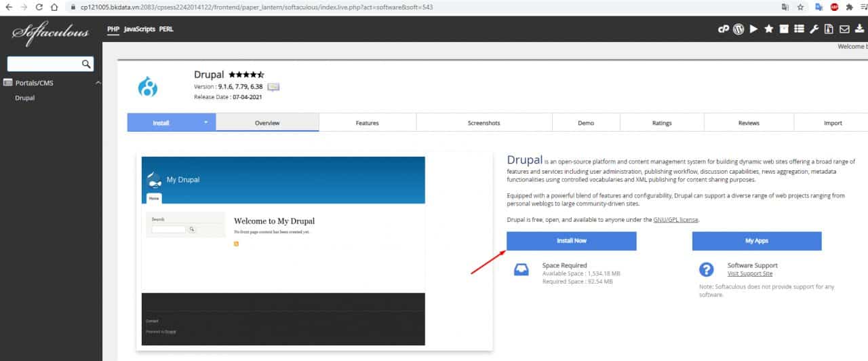Open the Google Translate extension icon
This screenshot has height=361, width=868.
(x=819, y=7)
